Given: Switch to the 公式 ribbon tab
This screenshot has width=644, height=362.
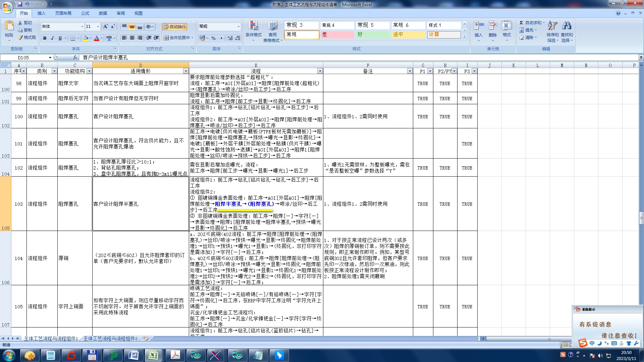Looking at the screenshot, I should (85, 13).
